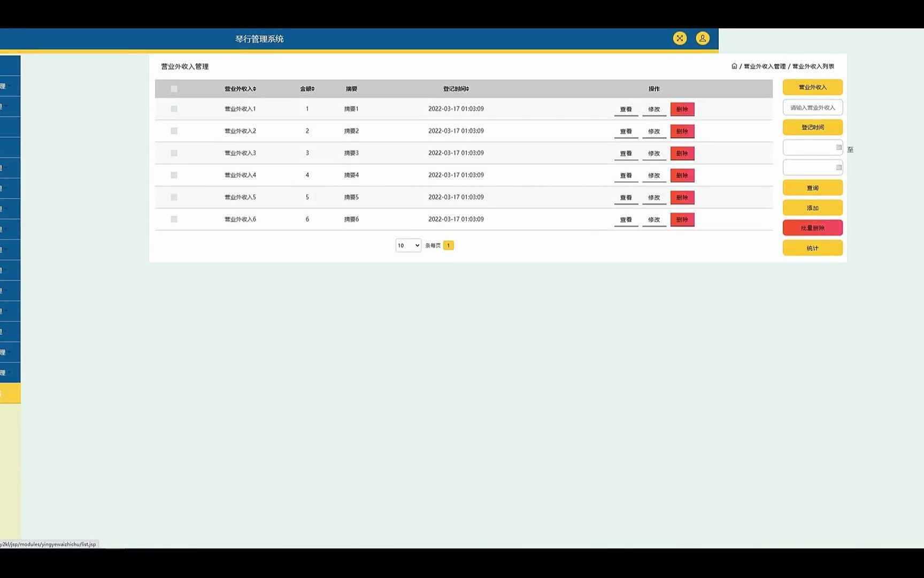
Task: Click 修改 for row 营业外收入4
Action: point(654,176)
